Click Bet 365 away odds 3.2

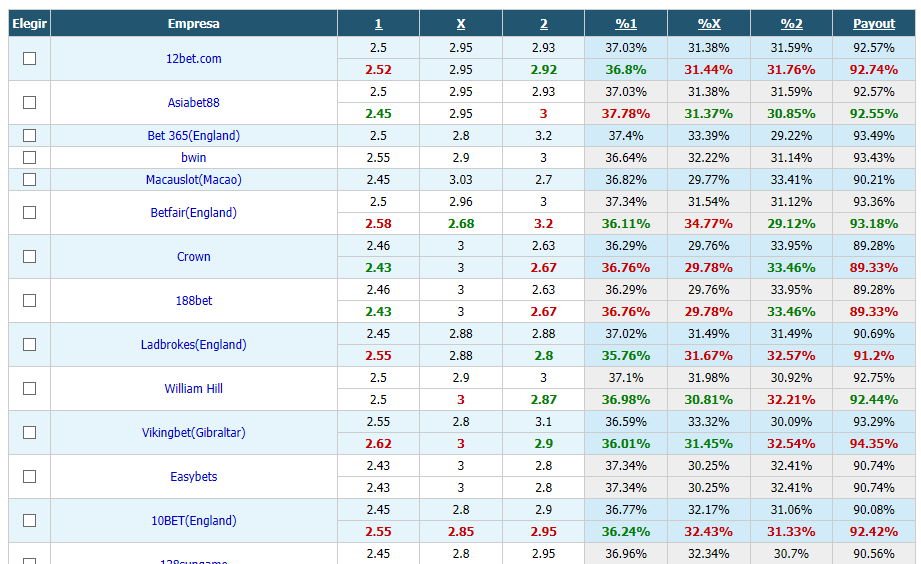point(544,135)
